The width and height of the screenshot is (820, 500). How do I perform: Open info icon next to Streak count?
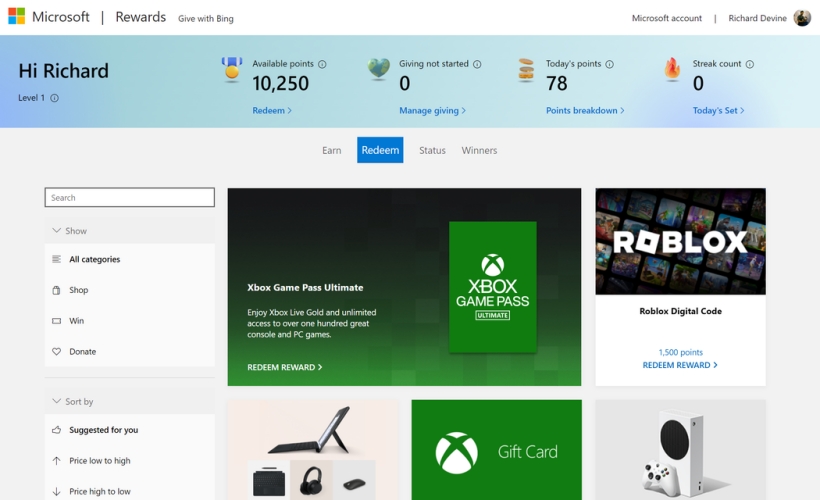coord(749,64)
